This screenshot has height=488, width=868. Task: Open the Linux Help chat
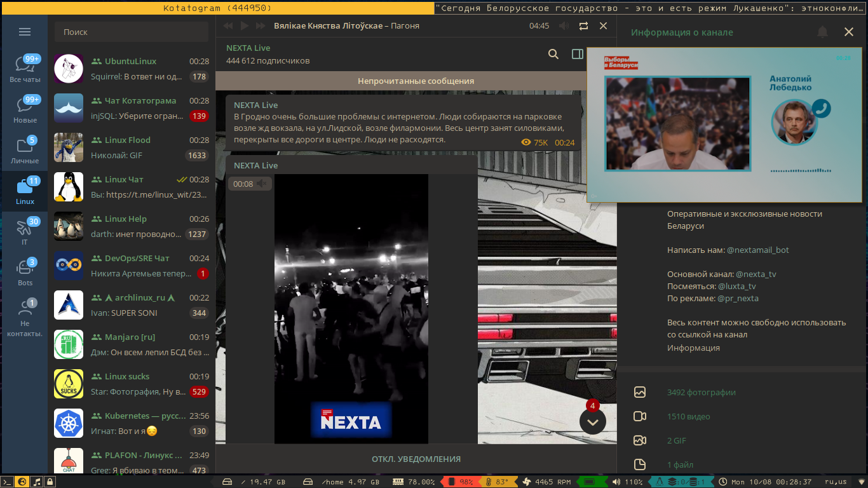[x=132, y=226]
